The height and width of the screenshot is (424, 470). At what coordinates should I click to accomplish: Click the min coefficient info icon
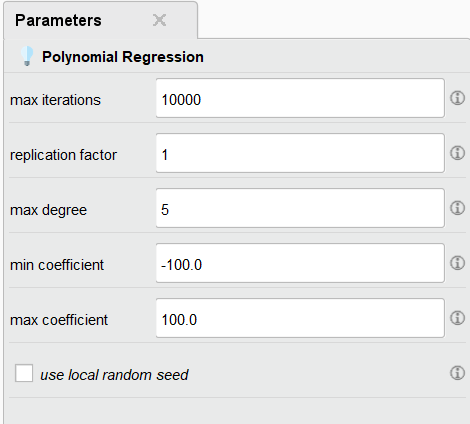(x=457, y=263)
